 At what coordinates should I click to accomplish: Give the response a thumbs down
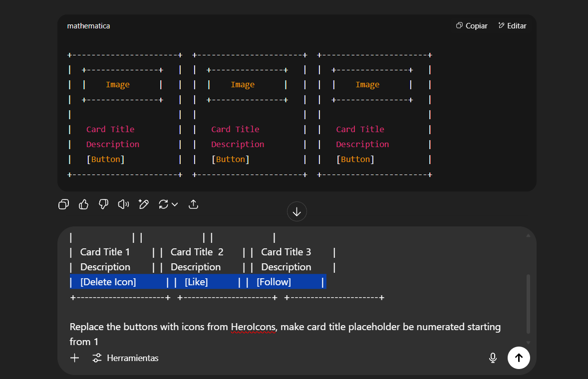[x=103, y=204]
